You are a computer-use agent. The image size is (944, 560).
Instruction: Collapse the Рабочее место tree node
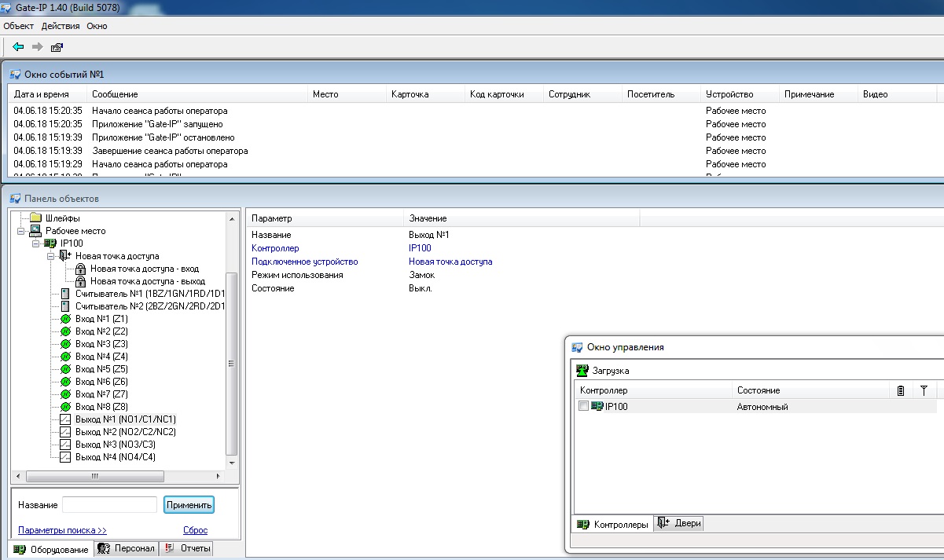point(21,231)
